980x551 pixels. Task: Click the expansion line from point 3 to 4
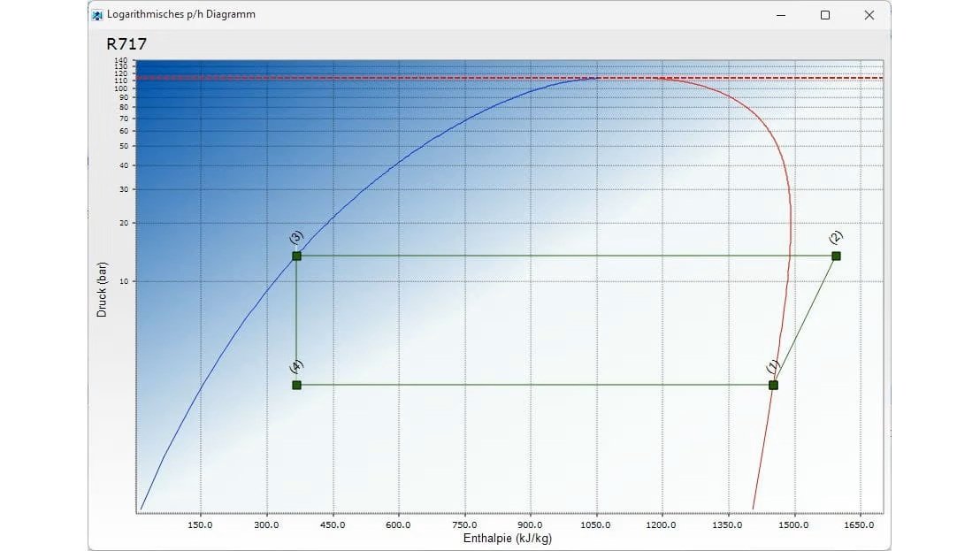[296, 318]
